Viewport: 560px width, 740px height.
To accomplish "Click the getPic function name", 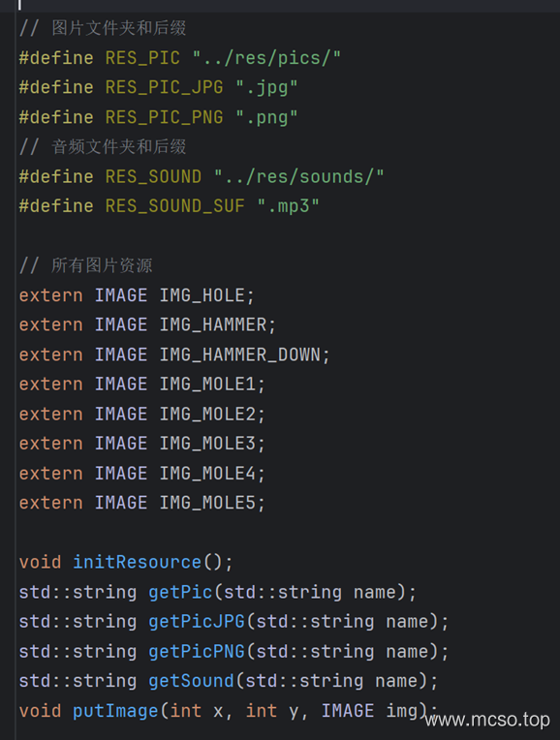I will (180, 592).
